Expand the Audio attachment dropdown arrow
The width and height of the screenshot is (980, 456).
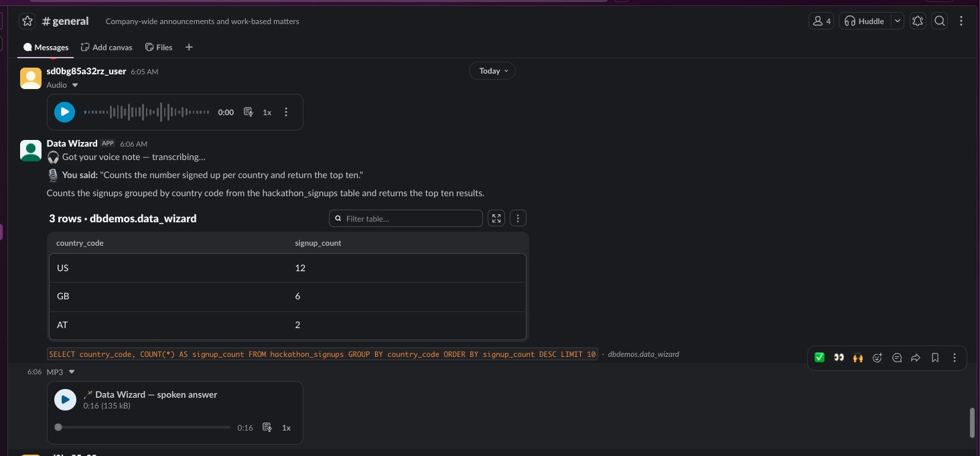(75, 85)
